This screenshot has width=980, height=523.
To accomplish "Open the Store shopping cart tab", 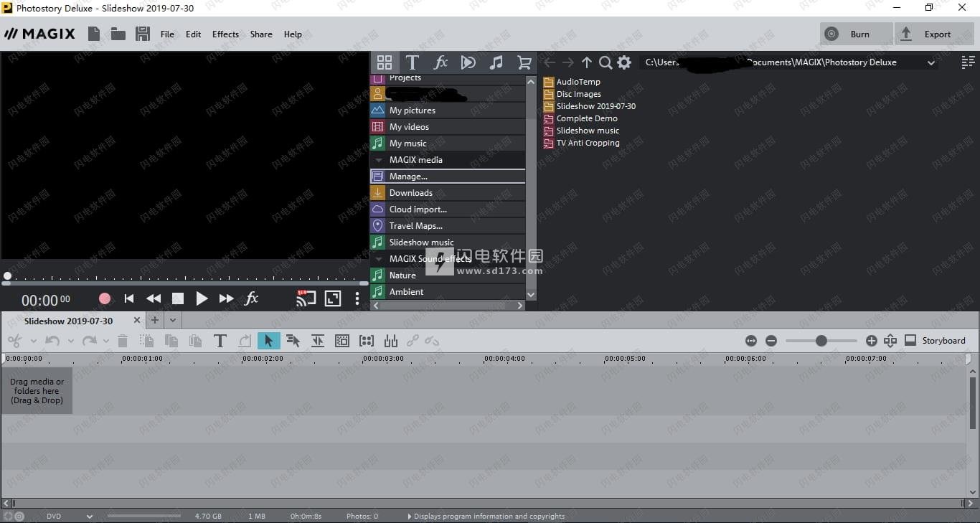I will tap(524, 62).
